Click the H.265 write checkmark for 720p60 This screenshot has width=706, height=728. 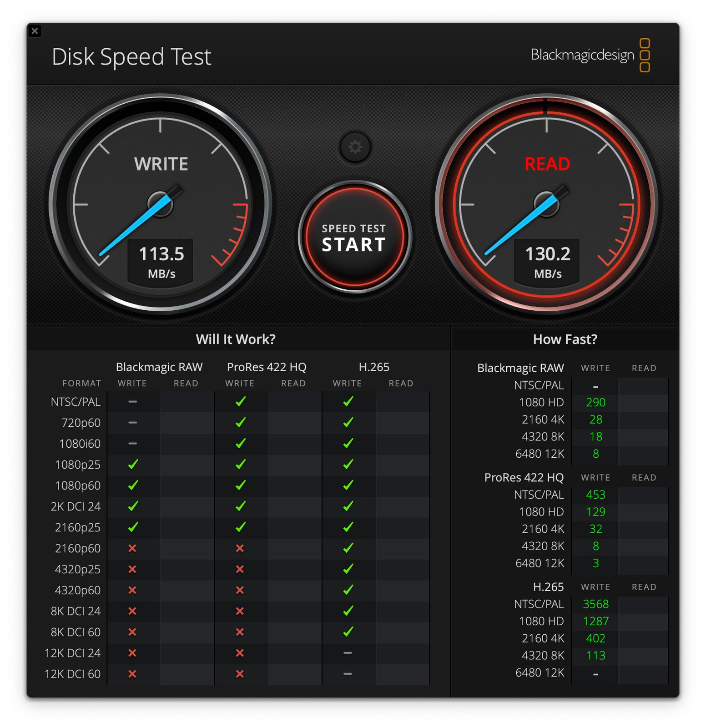(348, 423)
